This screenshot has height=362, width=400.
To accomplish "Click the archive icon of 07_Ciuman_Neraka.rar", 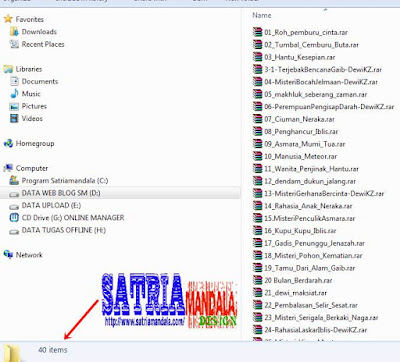I will point(257,119).
